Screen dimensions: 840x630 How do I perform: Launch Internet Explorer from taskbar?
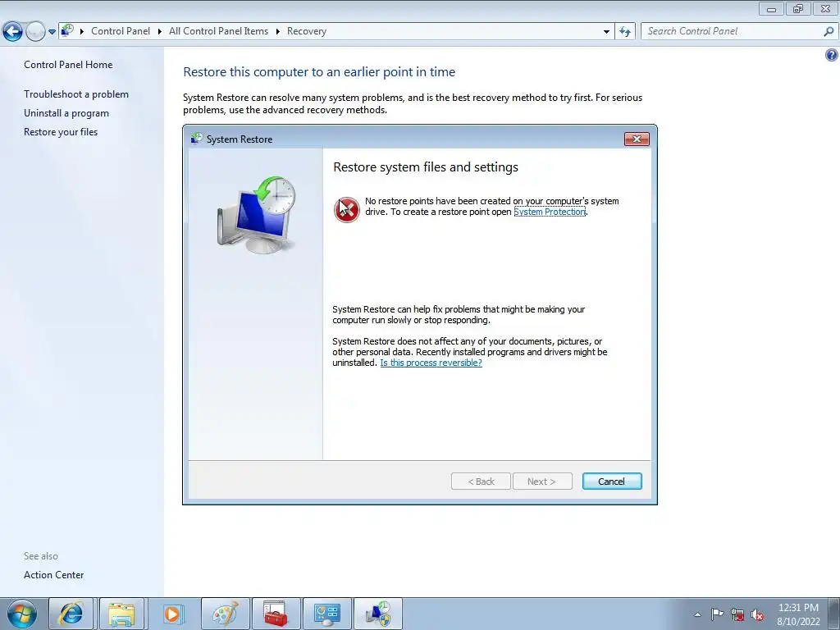tap(71, 614)
